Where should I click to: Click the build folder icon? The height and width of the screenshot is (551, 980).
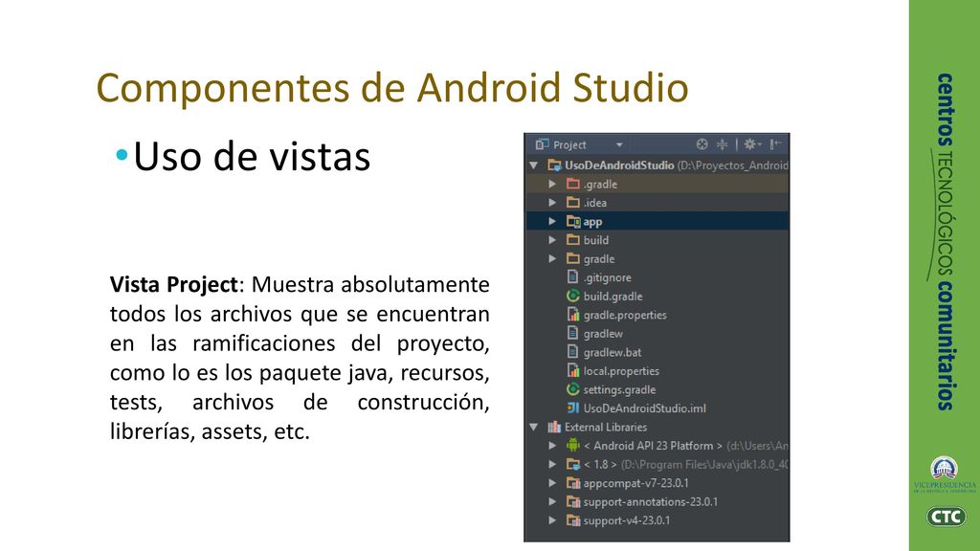click(x=573, y=240)
